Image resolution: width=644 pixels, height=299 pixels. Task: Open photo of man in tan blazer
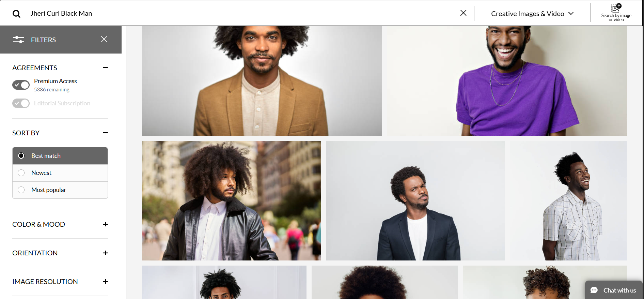tap(262, 81)
